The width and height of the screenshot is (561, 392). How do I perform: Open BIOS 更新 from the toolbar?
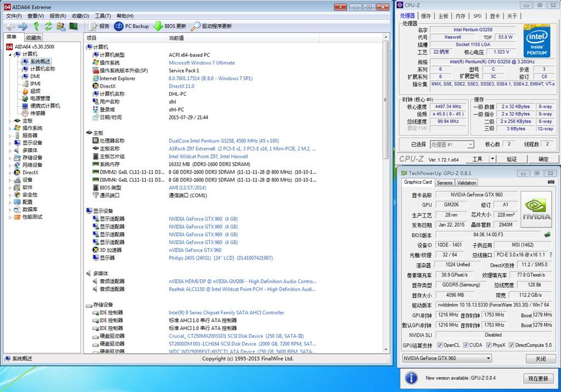coord(170,26)
